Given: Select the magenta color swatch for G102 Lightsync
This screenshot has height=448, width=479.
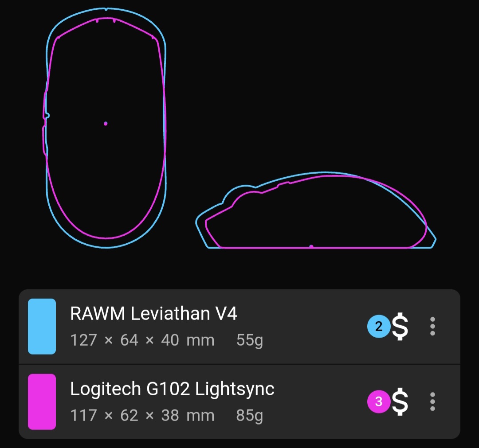Looking at the screenshot, I should coord(42,401).
